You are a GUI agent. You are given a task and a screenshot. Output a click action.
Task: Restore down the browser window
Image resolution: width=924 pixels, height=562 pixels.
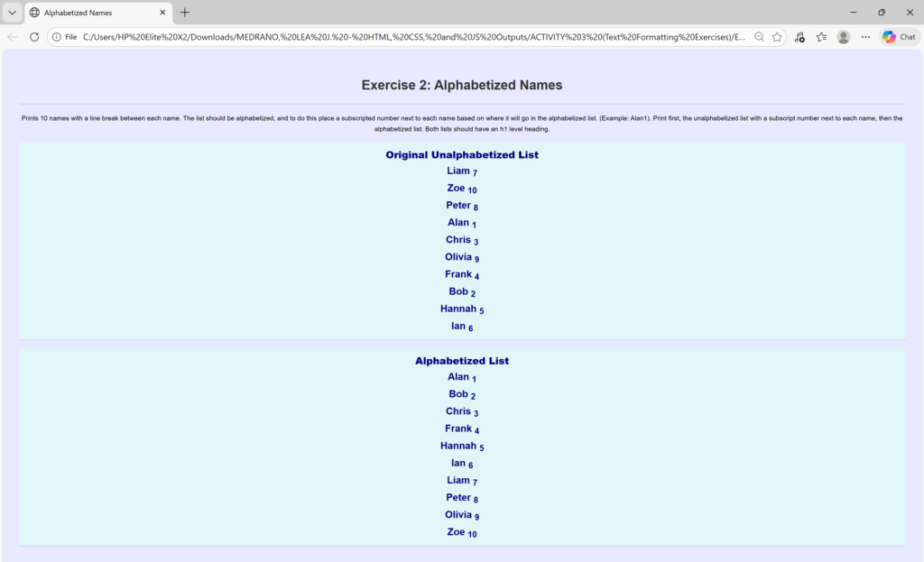coord(881,13)
